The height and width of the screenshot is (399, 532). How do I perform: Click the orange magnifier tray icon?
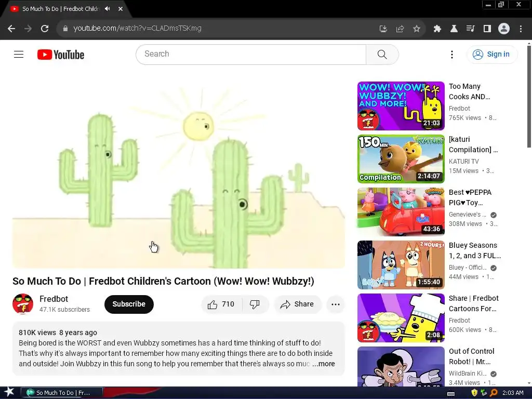click(494, 393)
